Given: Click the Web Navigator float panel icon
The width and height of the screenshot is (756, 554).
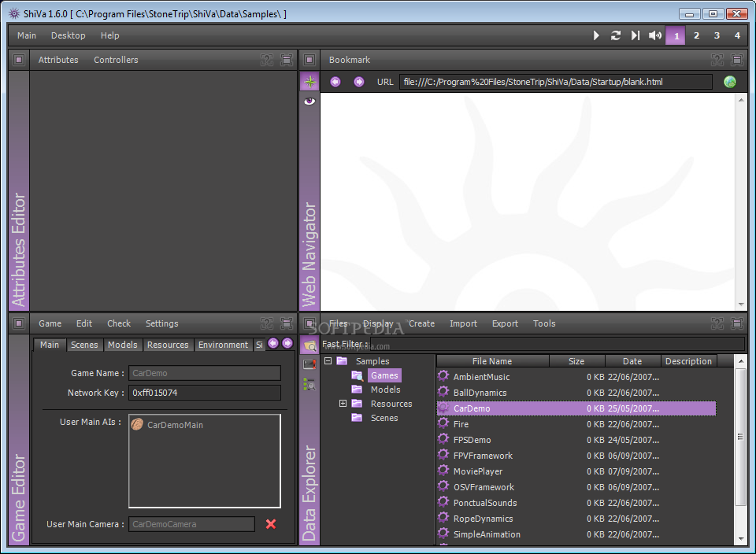Looking at the screenshot, I should coord(717,60).
